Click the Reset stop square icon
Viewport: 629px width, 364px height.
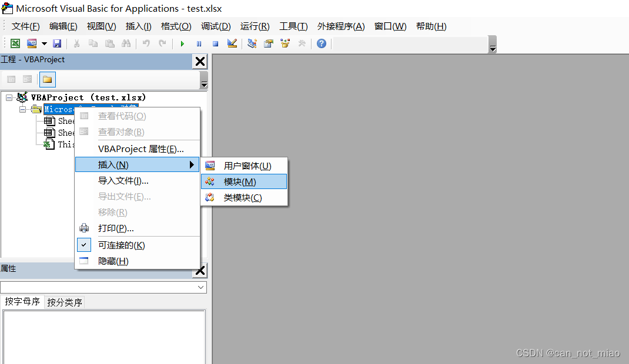coord(215,43)
